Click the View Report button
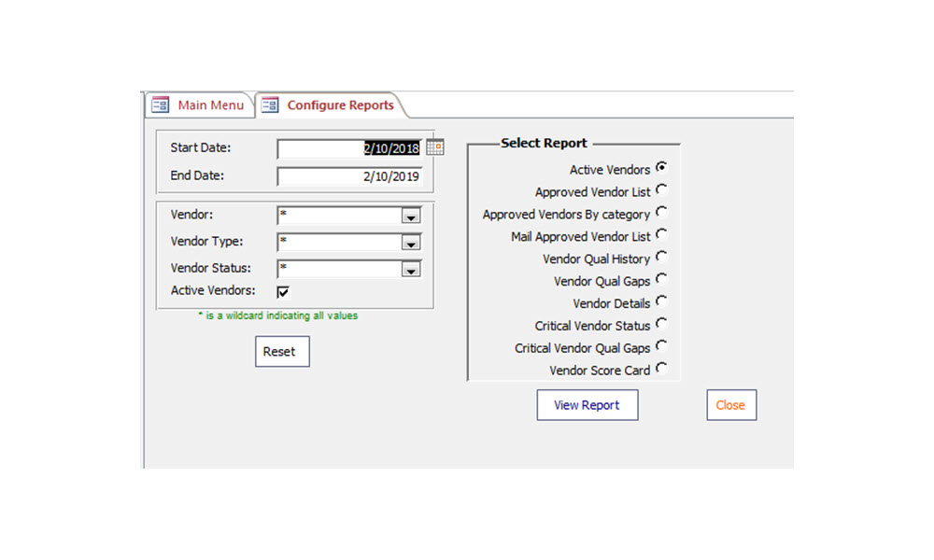 point(587,405)
